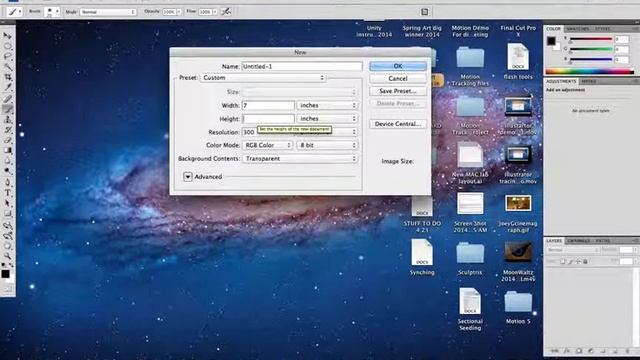
Task: Toggle lock position in Layers panel
Action: click(578, 261)
